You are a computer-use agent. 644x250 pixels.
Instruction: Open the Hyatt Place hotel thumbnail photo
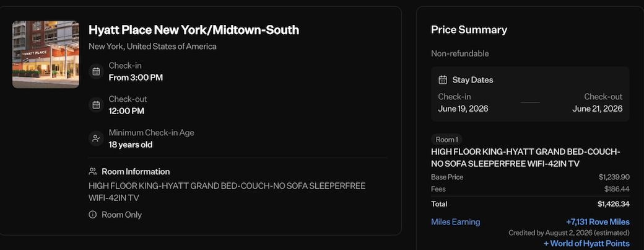tap(46, 55)
